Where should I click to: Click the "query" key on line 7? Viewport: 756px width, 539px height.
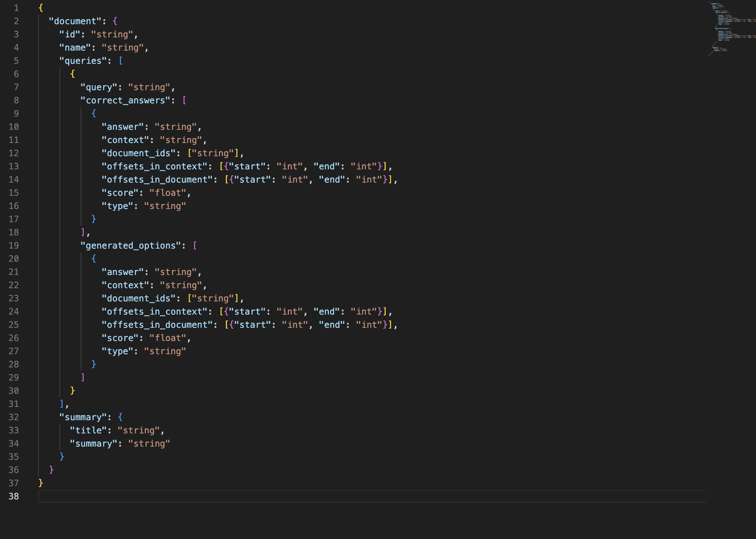click(99, 87)
